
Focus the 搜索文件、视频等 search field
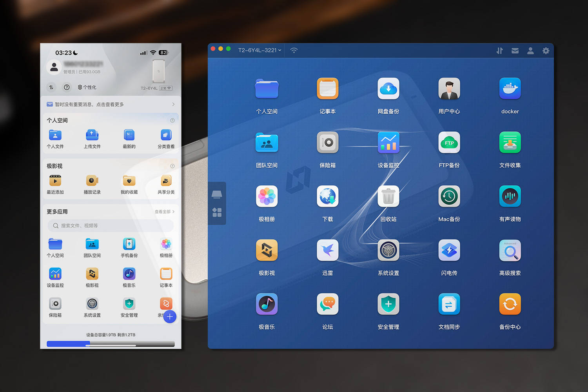(x=111, y=225)
